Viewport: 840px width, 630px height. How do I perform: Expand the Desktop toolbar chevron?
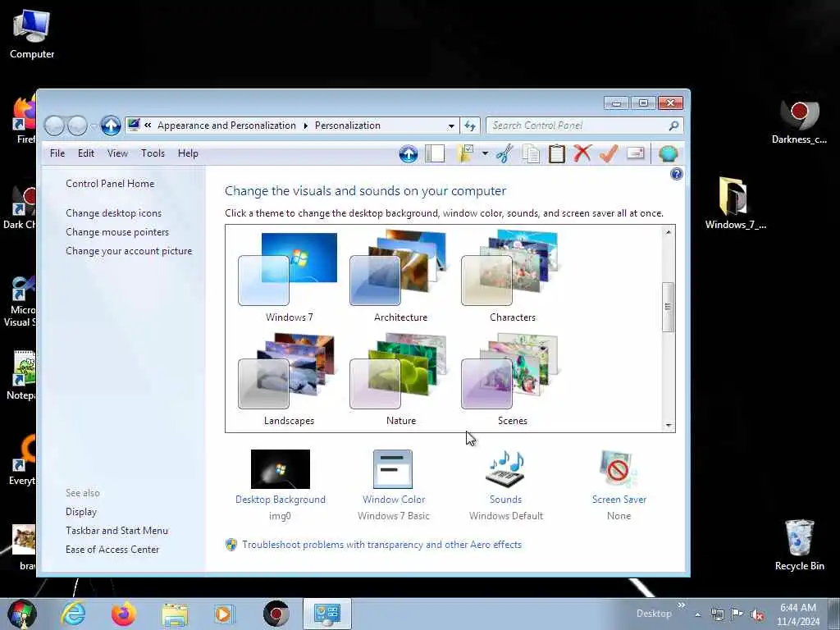point(682,605)
